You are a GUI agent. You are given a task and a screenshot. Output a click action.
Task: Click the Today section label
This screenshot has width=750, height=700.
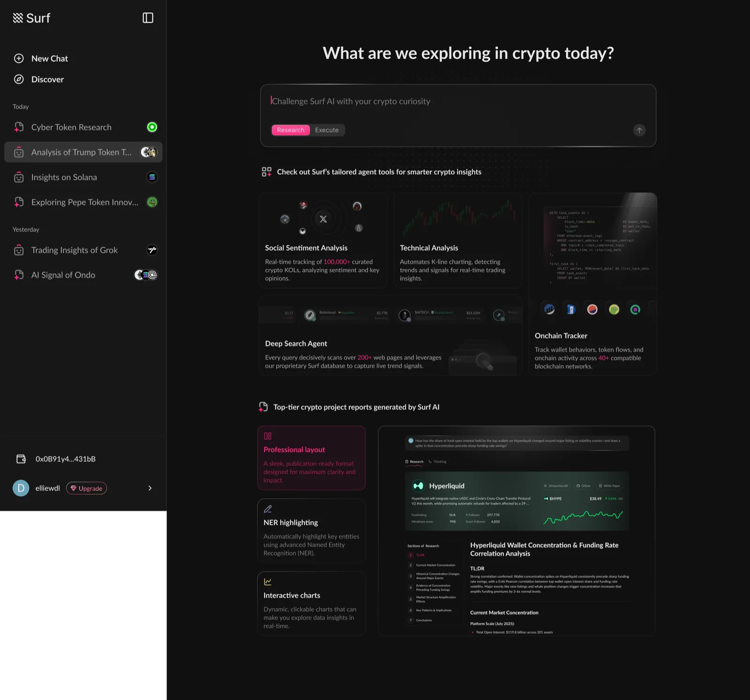(x=21, y=107)
